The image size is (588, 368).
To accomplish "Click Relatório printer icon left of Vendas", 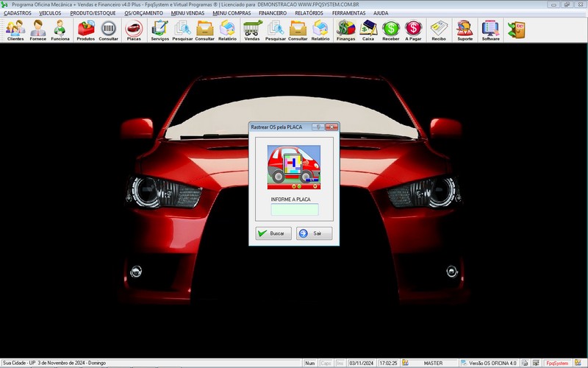I will coord(227,30).
